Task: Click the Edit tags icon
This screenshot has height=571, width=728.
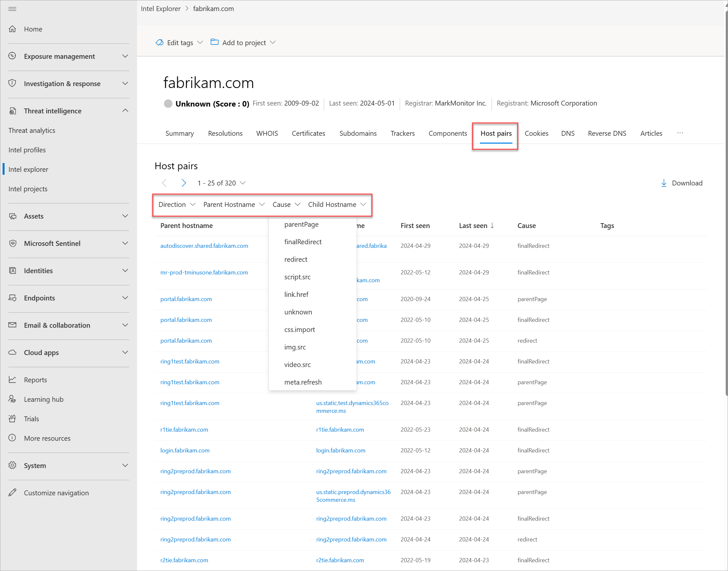Action: [159, 43]
